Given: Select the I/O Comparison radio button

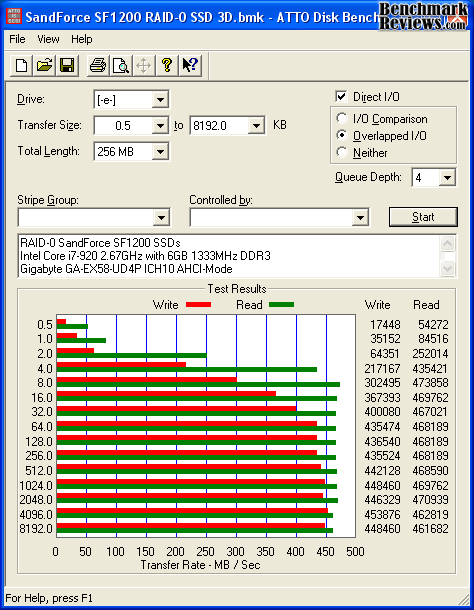Looking at the screenshot, I should point(341,118).
